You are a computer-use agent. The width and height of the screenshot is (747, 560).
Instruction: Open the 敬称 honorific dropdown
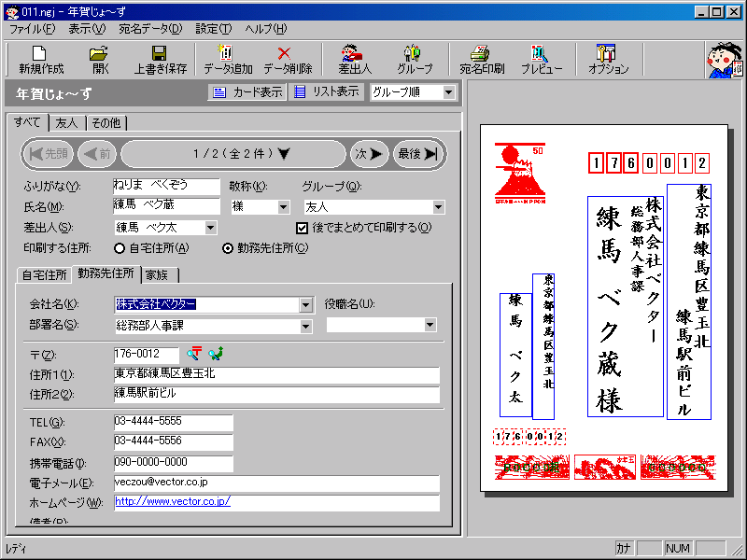[x=283, y=207]
